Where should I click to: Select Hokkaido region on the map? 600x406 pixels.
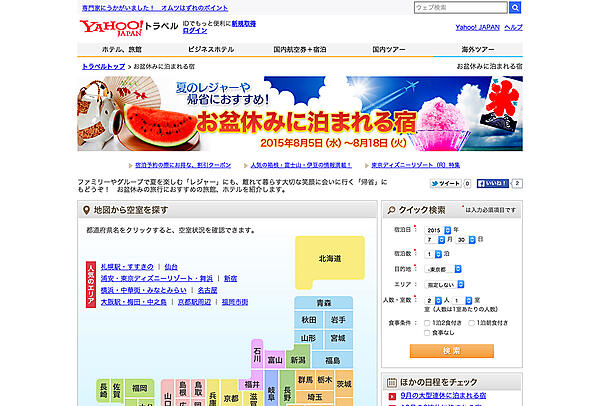[329, 258]
